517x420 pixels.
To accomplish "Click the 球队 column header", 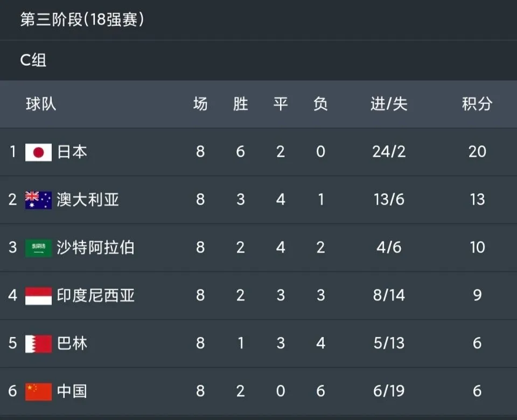I will 41,104.
